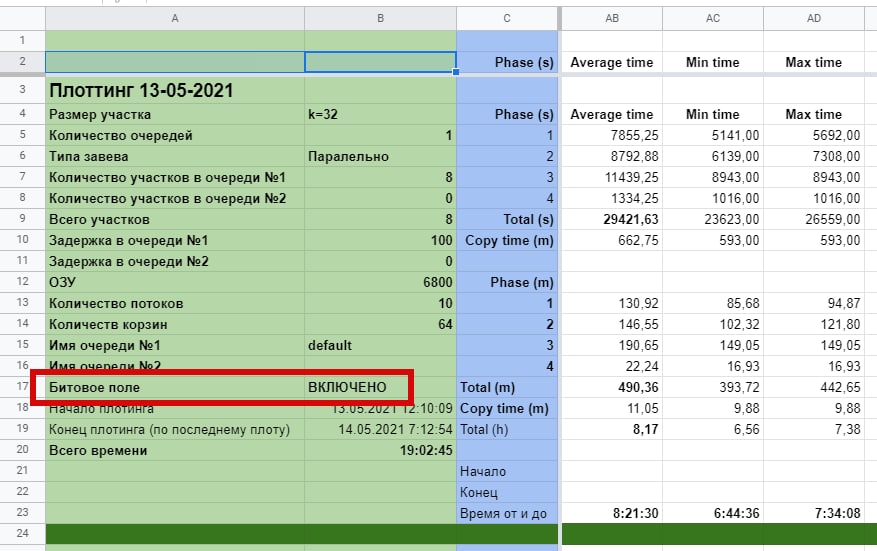Screen dimensions: 877x551
Task: Click the 'Total (m)' cell
Action: click(507, 387)
